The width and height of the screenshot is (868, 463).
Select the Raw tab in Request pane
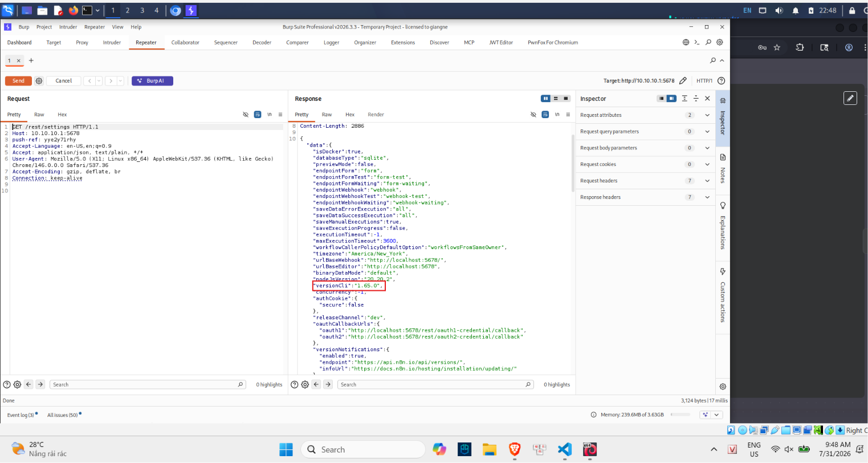(x=39, y=115)
